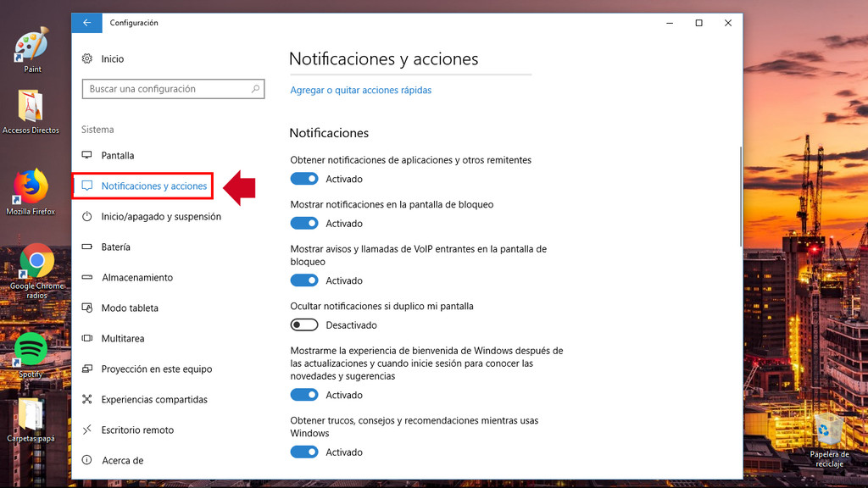Select the Multitarea sidebar icon

coord(88,338)
